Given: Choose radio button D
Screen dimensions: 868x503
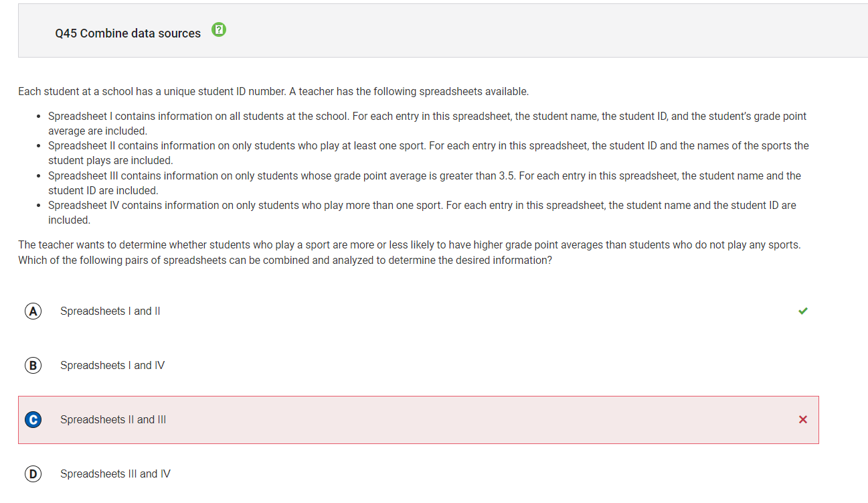Looking at the screenshot, I should pyautogui.click(x=33, y=474).
